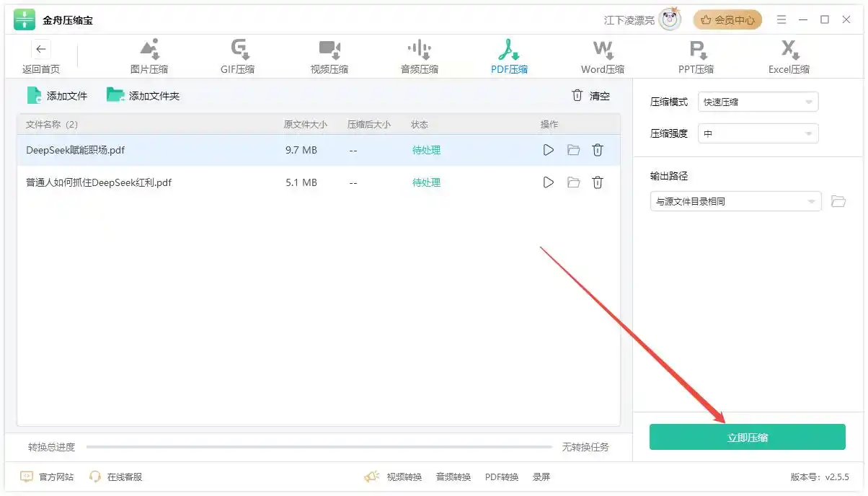The height and width of the screenshot is (496, 868).
Task: Click the 立即压缩 button
Action: point(747,437)
